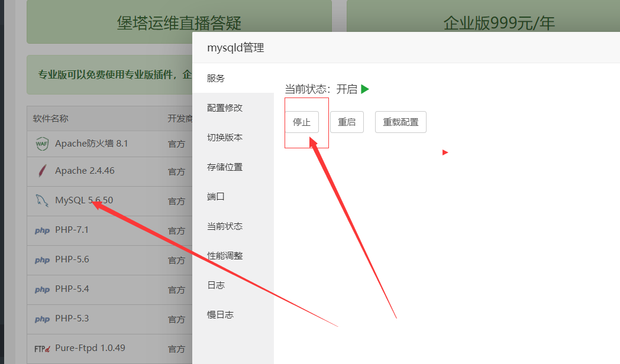Click the Apache 2.4.46 software name
Screen dimensions: 620x364
85,171
